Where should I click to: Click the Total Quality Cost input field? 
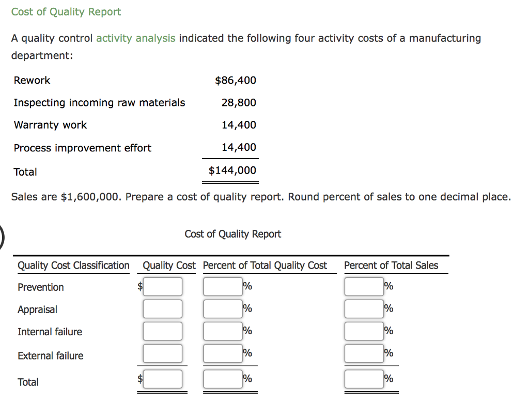tap(162, 379)
